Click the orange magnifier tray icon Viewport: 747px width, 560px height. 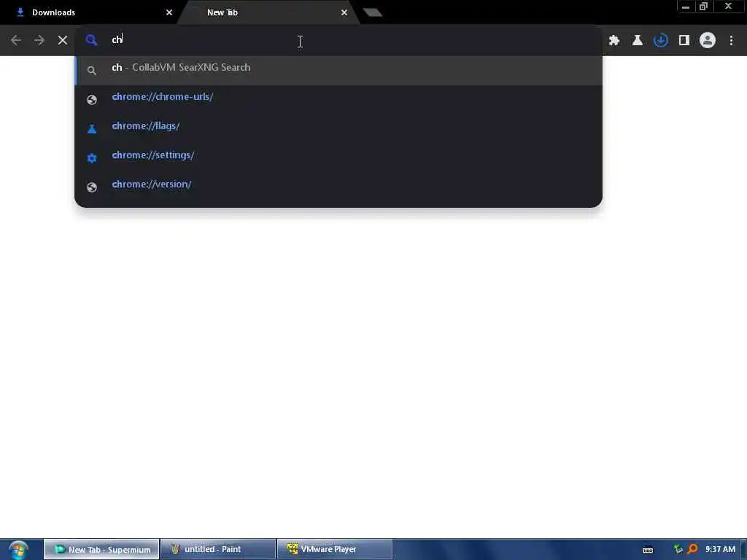692,550
